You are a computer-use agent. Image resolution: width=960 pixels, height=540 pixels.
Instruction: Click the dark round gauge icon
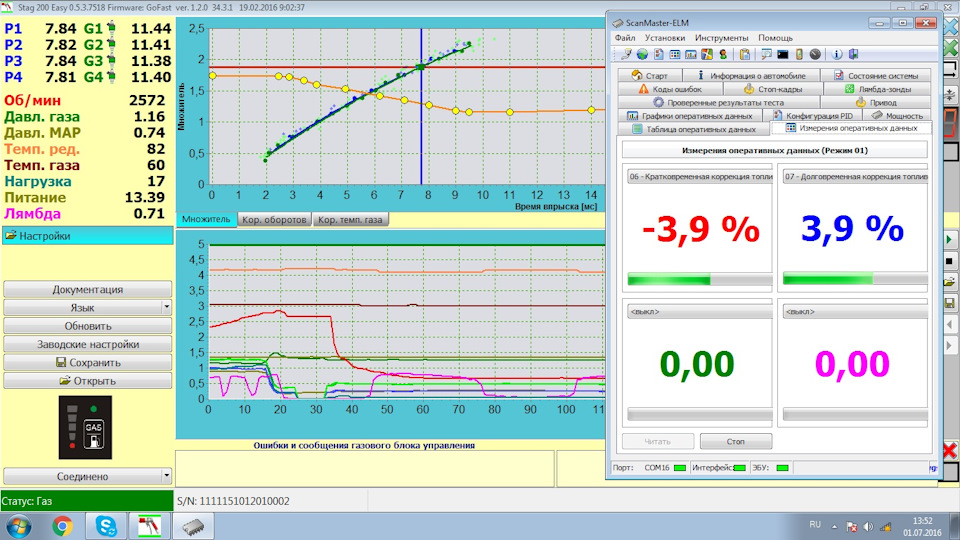pos(815,54)
